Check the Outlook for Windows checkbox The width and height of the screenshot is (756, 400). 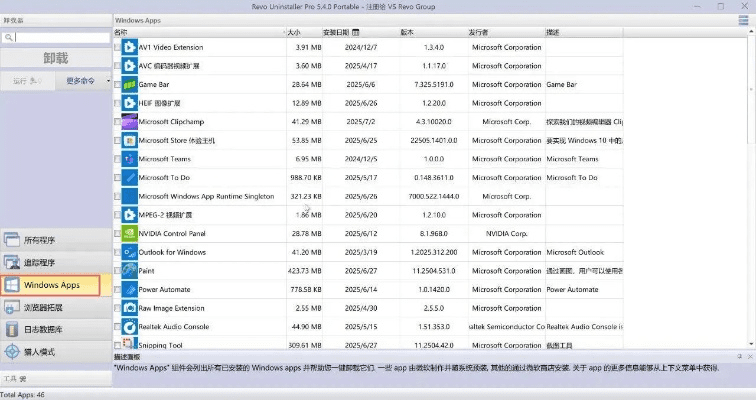pos(117,252)
